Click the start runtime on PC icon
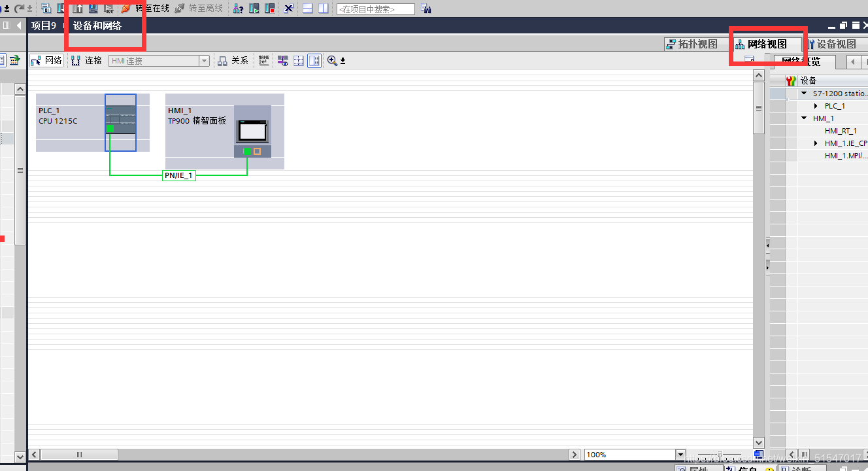The image size is (868, 471). 108,9
